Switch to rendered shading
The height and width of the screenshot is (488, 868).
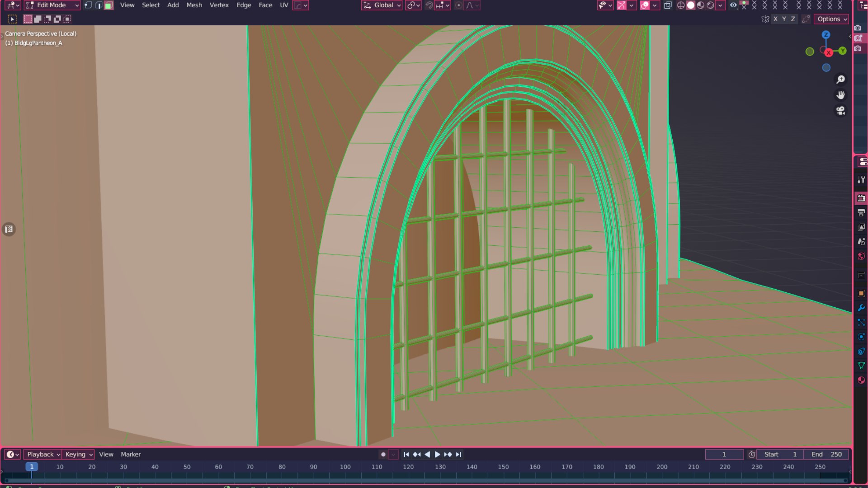tap(711, 5)
